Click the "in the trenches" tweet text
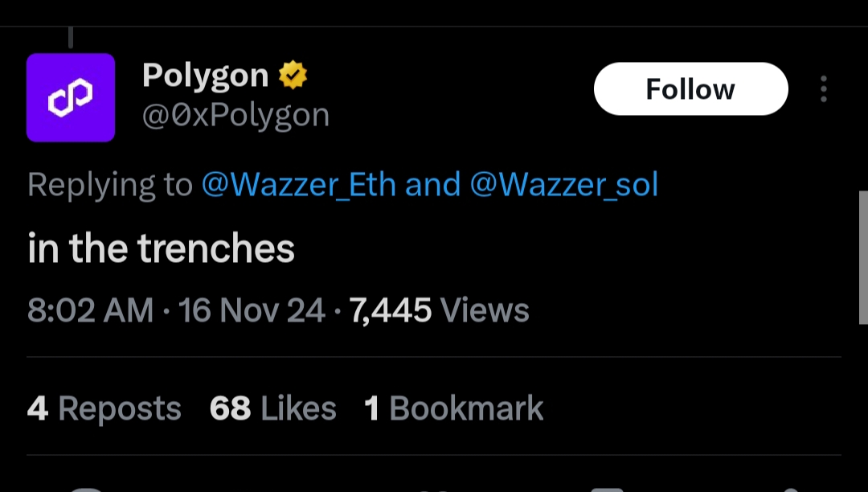This screenshot has width=868, height=492. 162,248
